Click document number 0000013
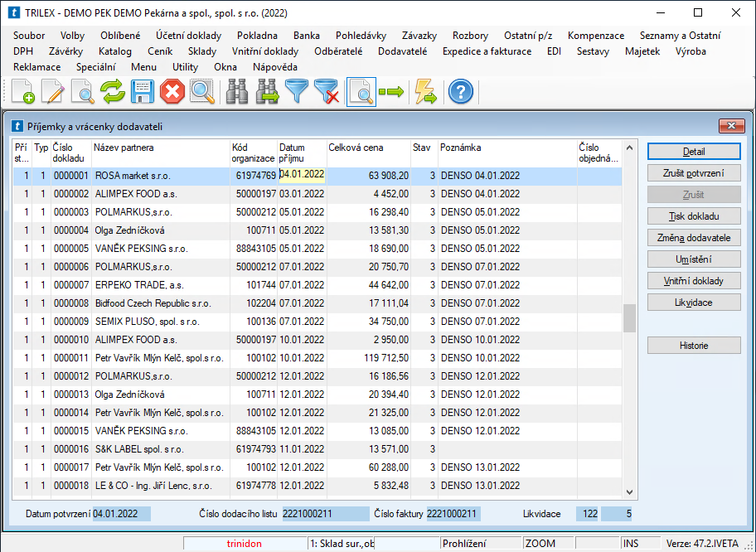Image resolution: width=756 pixels, height=552 pixels. coord(71,395)
